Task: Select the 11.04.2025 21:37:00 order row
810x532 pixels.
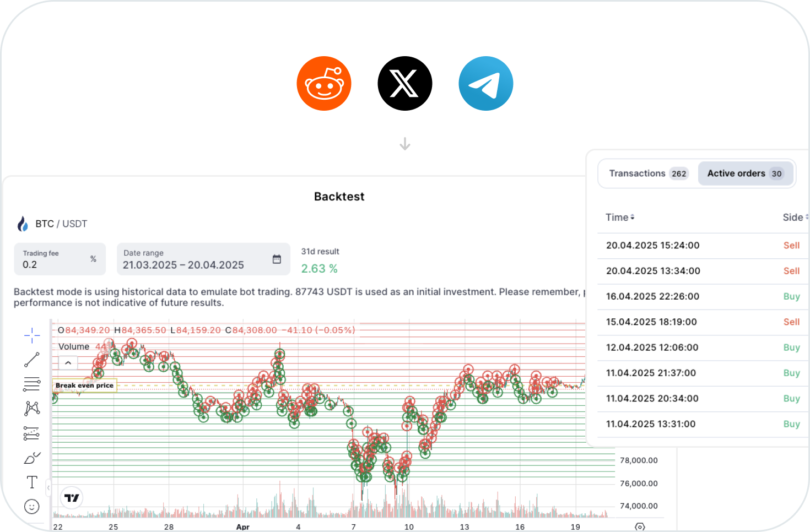Action: point(703,373)
